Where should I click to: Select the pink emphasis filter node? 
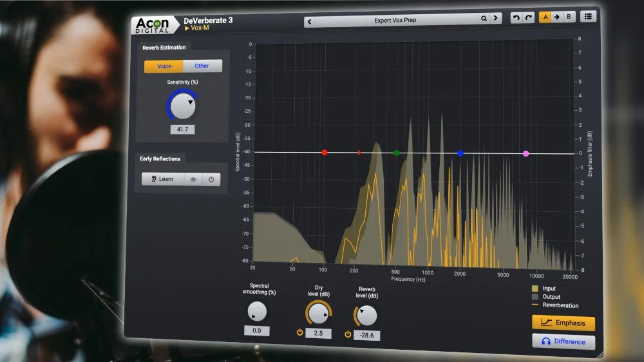coord(526,154)
